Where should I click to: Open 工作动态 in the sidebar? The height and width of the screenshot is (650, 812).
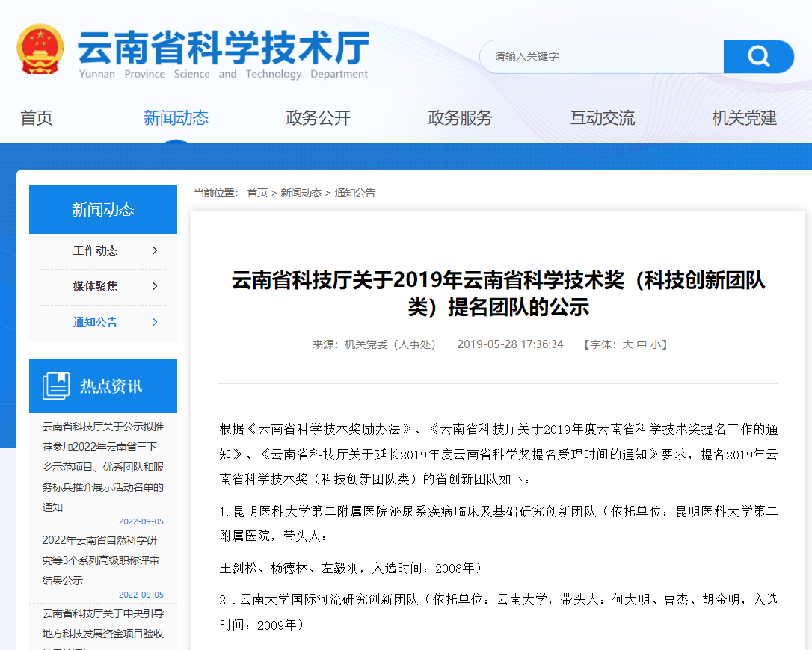95,250
